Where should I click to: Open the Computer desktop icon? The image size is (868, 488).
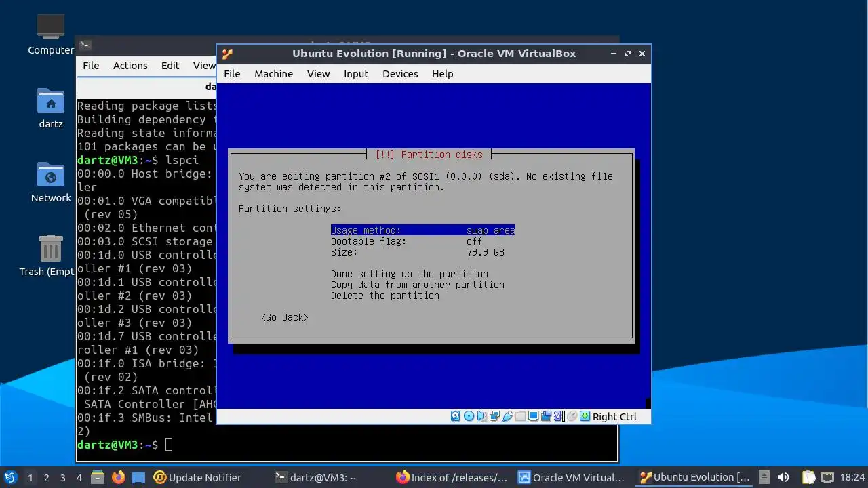[51, 35]
